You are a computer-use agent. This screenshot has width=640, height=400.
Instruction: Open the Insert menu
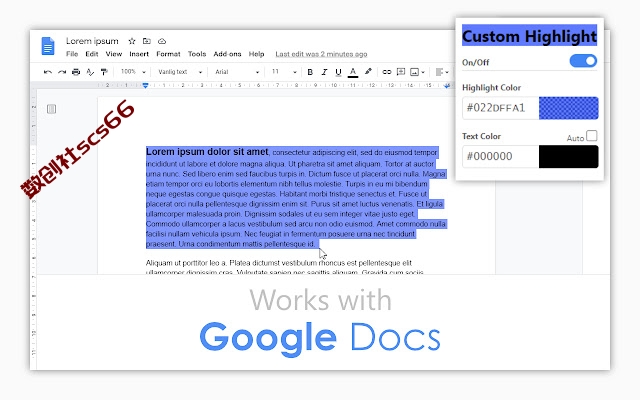(x=139, y=54)
